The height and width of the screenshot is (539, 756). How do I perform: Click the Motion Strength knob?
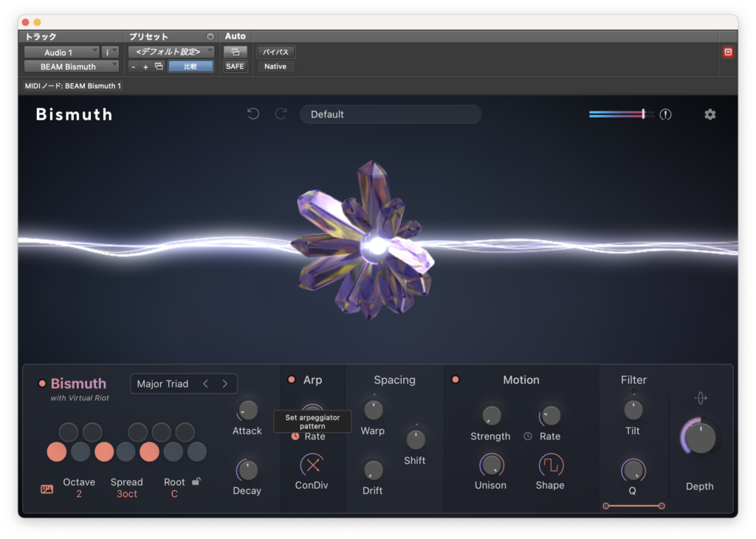coord(491,416)
